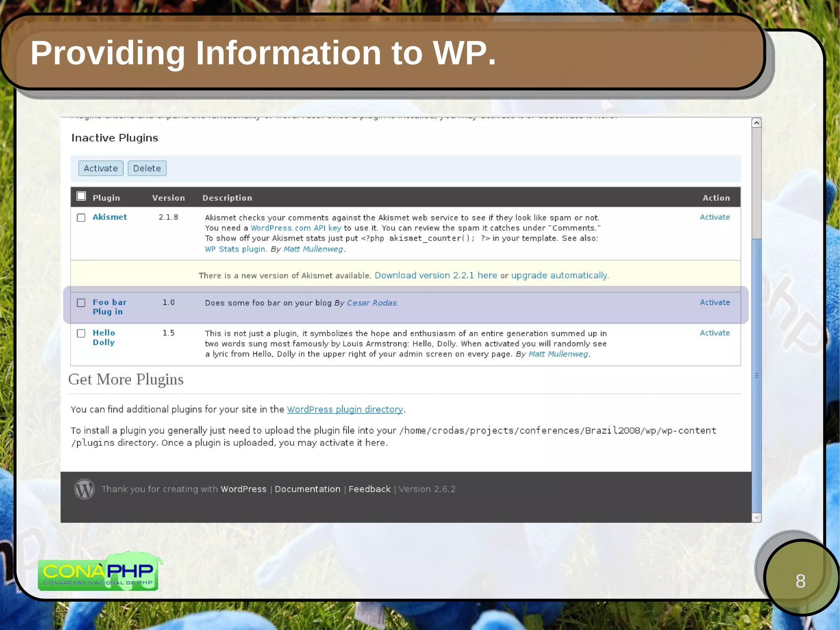Screen dimensions: 840x630
Task: Tick the select-all checkbox in the Plugin header
Action: tap(81, 196)
